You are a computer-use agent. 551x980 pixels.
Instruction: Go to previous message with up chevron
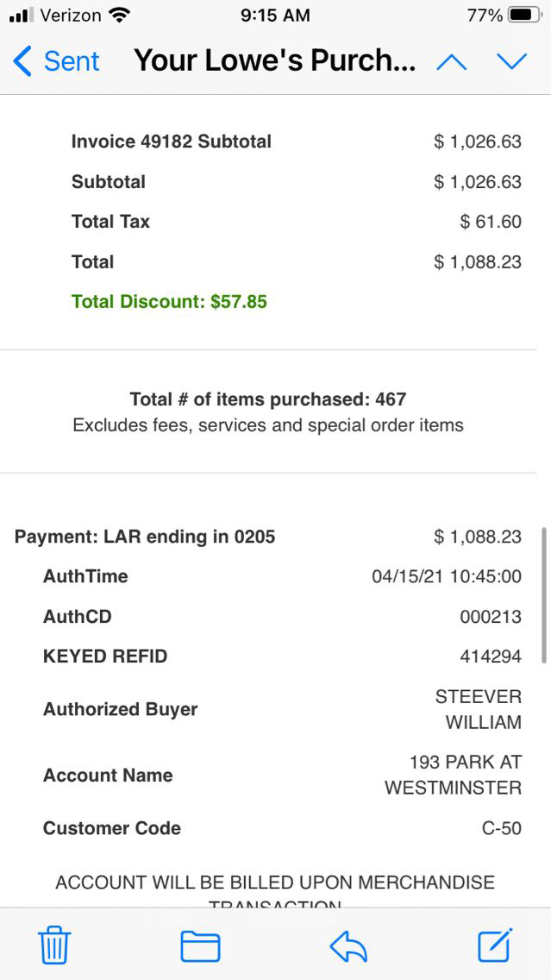click(452, 61)
